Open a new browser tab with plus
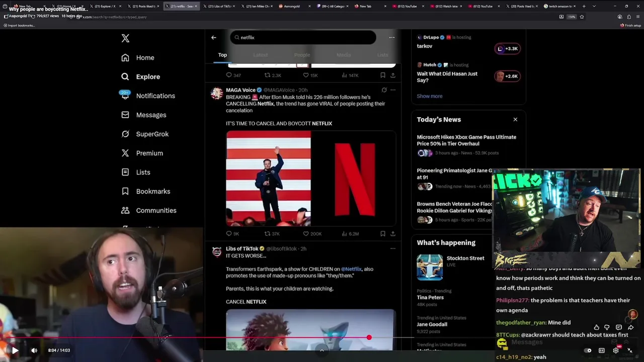The width and height of the screenshot is (644, 362). 584,6
